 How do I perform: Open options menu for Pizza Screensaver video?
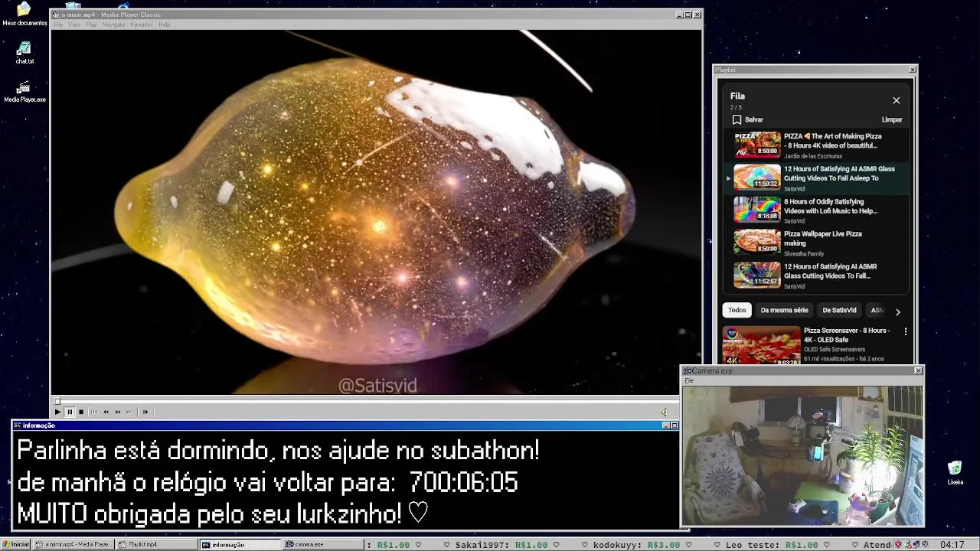click(906, 331)
